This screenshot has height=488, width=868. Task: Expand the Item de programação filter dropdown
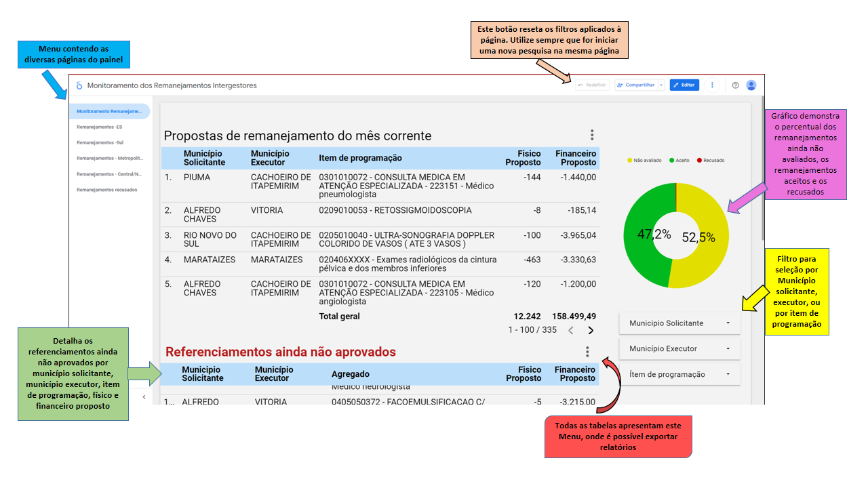click(679, 374)
